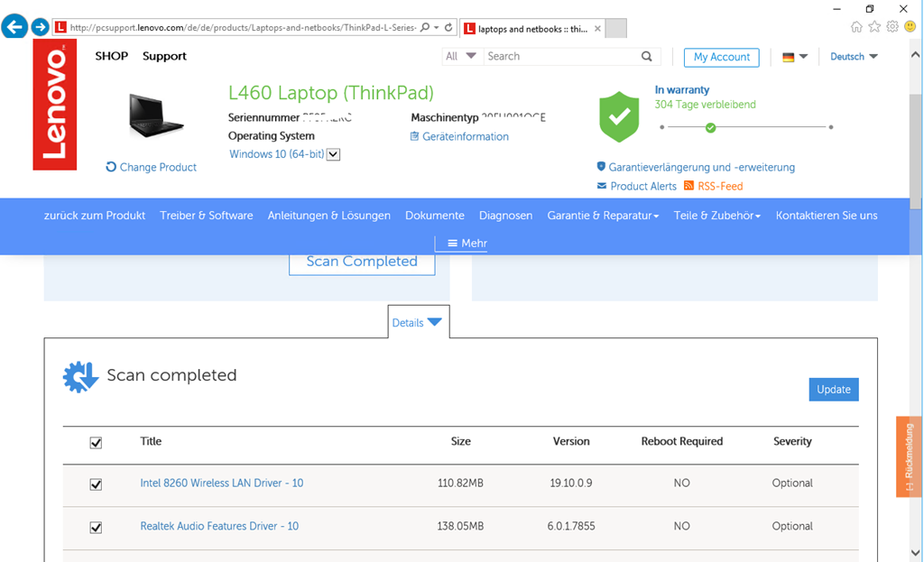
Task: Open browser home icon
Action: tap(856, 27)
